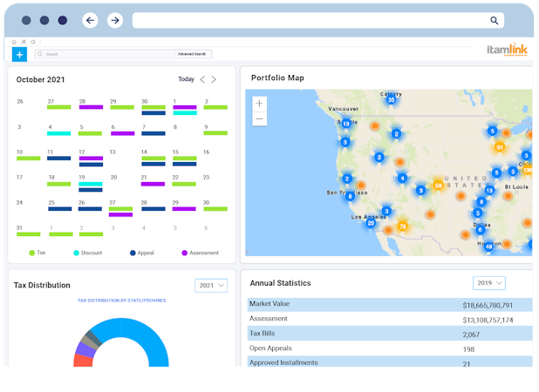Click the first dark circle in browser title bar
This screenshot has width=539, height=392.
(x=26, y=20)
